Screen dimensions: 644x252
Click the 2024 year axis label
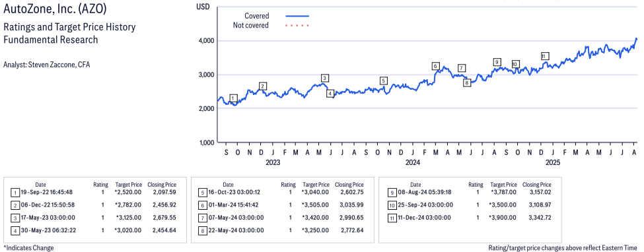tap(412, 162)
